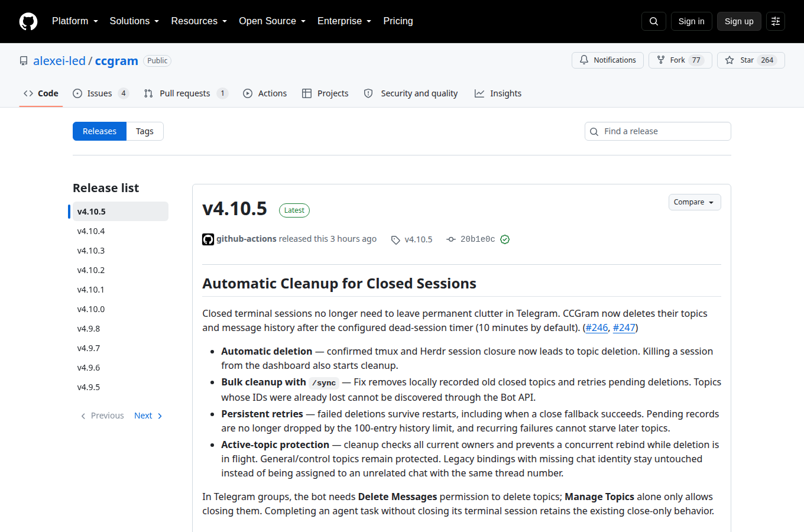
Task: Click the Sign up button
Action: click(739, 21)
